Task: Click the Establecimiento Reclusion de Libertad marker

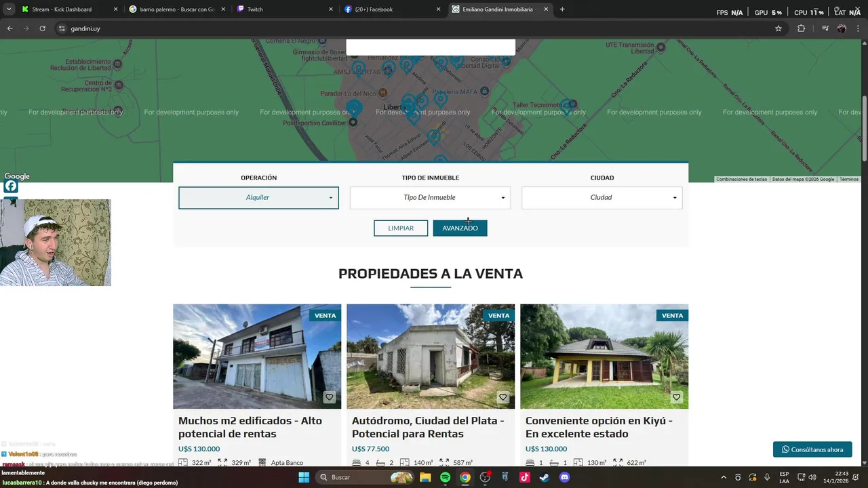Action: coord(118,64)
